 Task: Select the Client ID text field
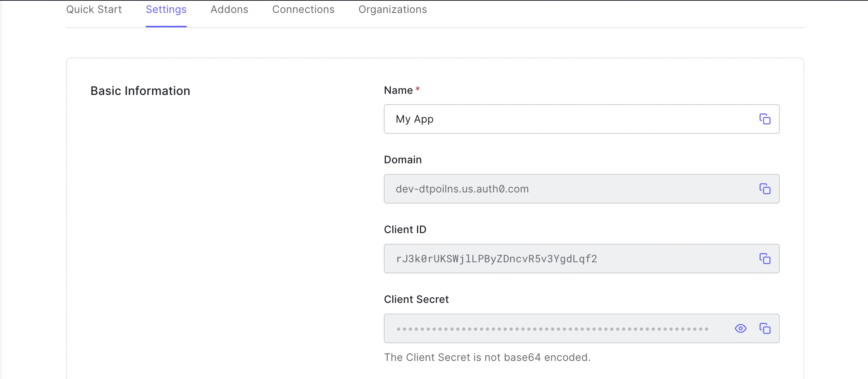(554, 259)
